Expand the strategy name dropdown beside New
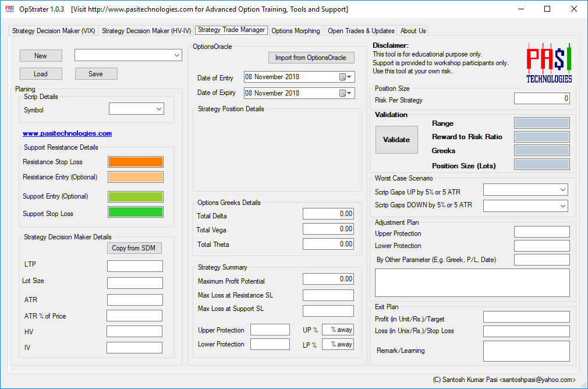This screenshot has width=588, height=389. [177, 55]
